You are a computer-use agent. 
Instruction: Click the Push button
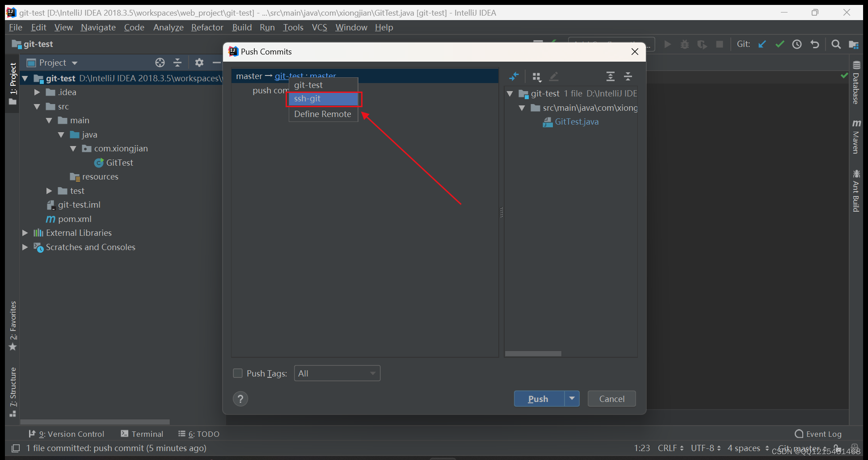click(539, 398)
